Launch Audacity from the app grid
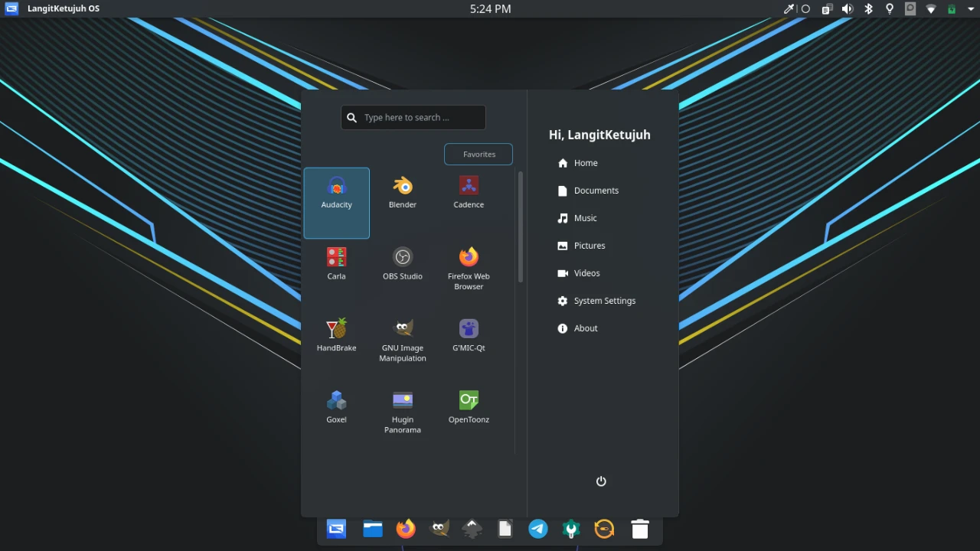Viewport: 980px width, 551px height. coord(337,203)
